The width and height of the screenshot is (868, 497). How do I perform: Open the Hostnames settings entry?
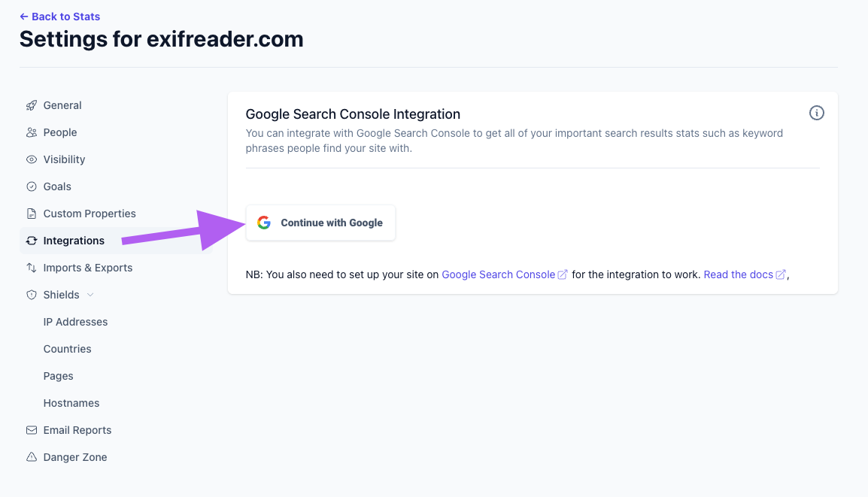click(71, 403)
